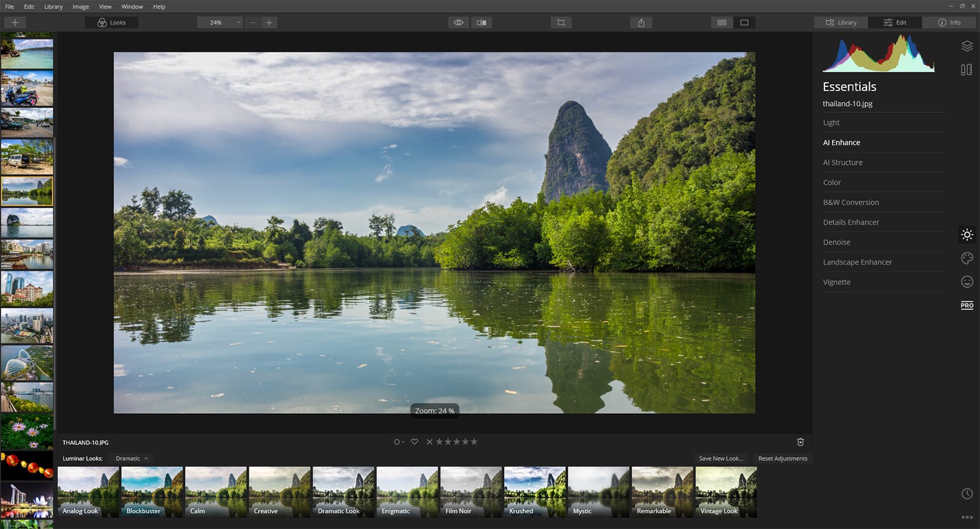Screen dimensions: 980x529
Task: Open the share/export icon
Action: click(x=641, y=23)
